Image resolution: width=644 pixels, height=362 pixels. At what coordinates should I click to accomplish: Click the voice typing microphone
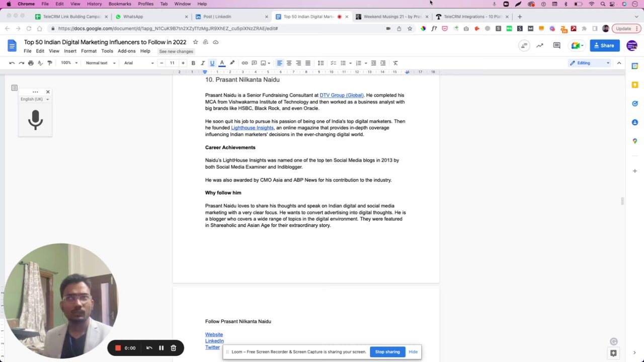pos(35,120)
